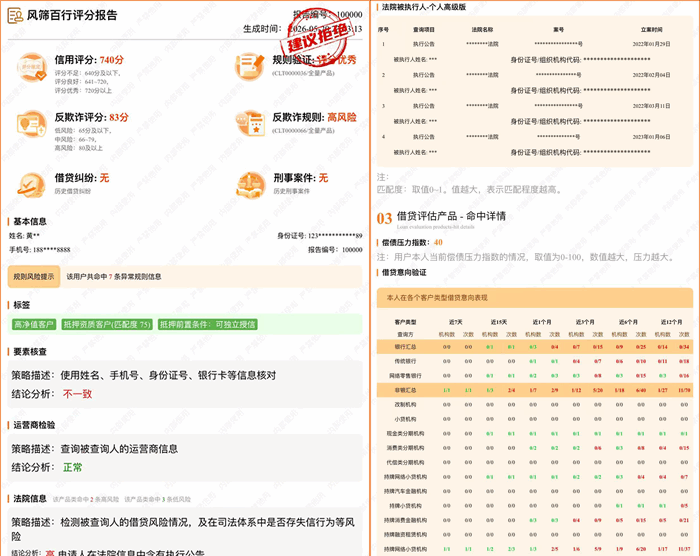This screenshot has height=556, width=700.
Task: Select the 抵押资质客户(匹配度 75) tag
Action: [x=107, y=324]
